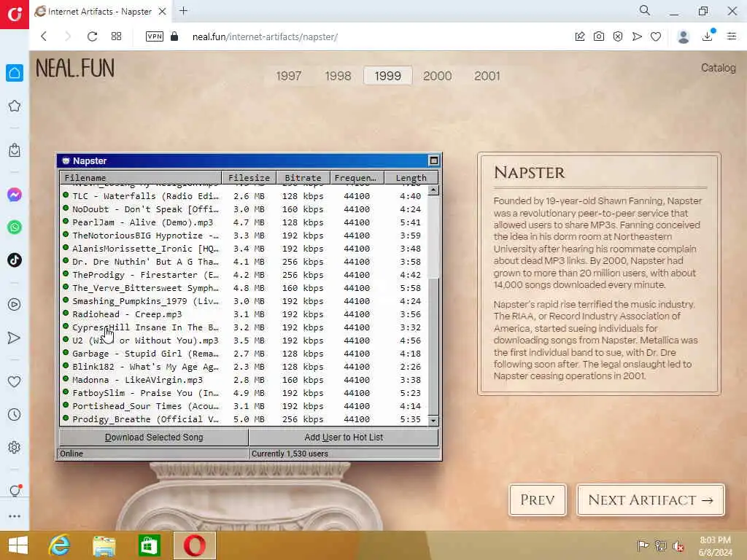Open Bookmarks star icon in Opera sidebar
Viewport: 747px width, 560px height.
coord(15,106)
